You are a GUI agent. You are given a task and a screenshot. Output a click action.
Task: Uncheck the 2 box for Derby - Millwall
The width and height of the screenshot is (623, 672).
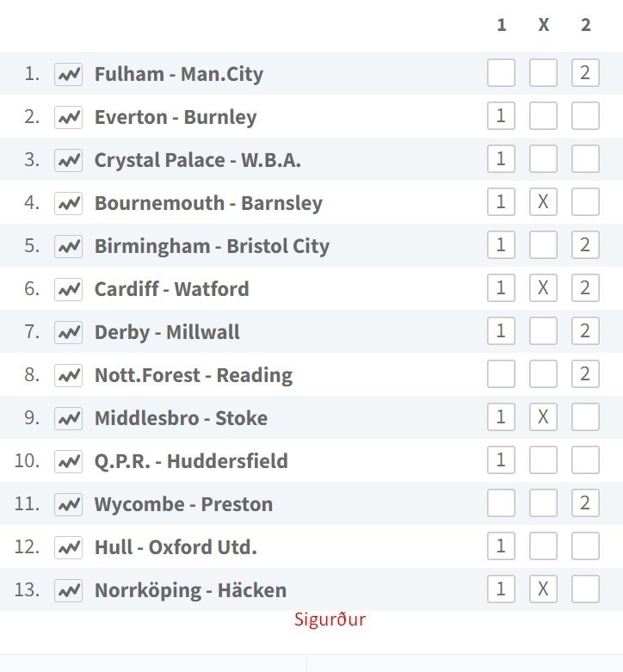(585, 331)
